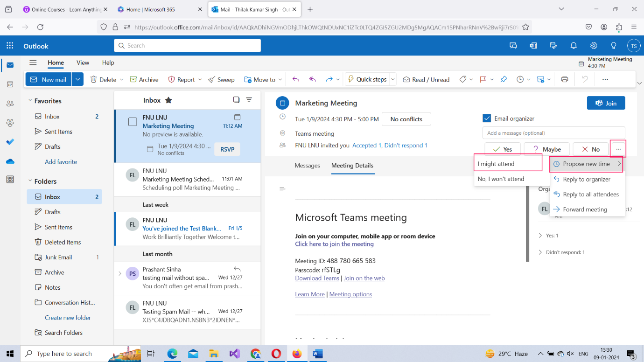This screenshot has width=644, height=362.
Task: Expand the Report dropdown arrow
Action: click(x=200, y=80)
